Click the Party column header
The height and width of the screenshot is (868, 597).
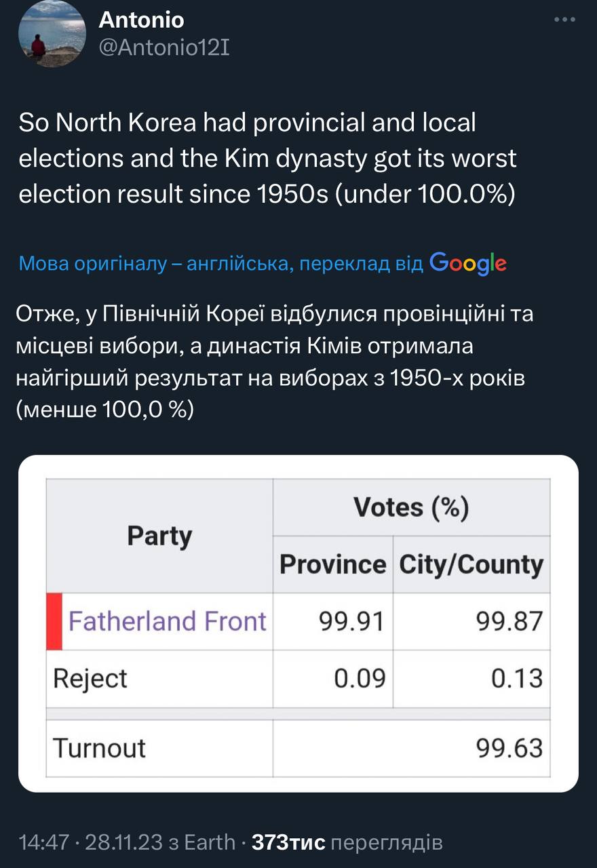tap(159, 536)
